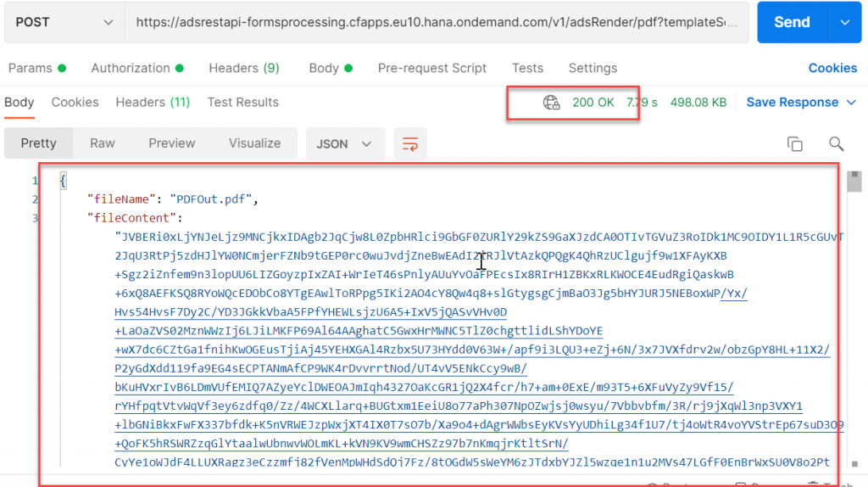The image size is (868, 487).
Task: Open the POST method dropdown
Action: tap(64, 22)
